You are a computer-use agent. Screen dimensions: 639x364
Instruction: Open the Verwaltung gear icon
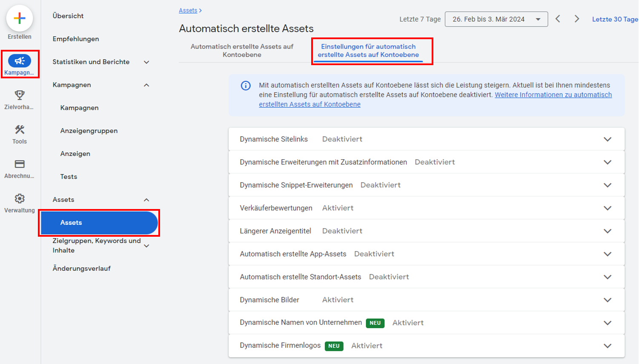click(x=19, y=198)
